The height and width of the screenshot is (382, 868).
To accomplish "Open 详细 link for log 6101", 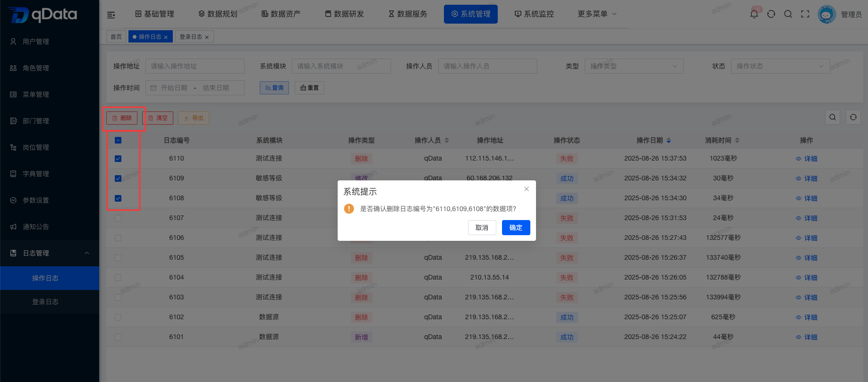I will click(x=807, y=337).
